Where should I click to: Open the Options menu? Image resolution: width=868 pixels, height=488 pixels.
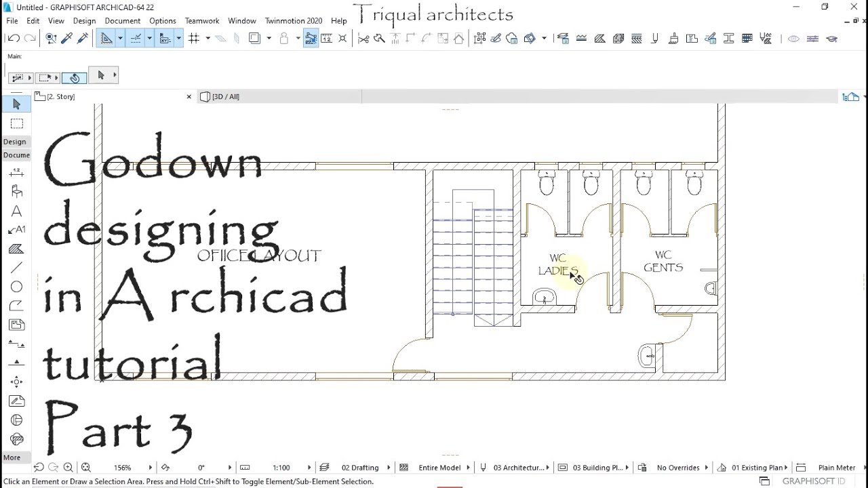point(163,21)
